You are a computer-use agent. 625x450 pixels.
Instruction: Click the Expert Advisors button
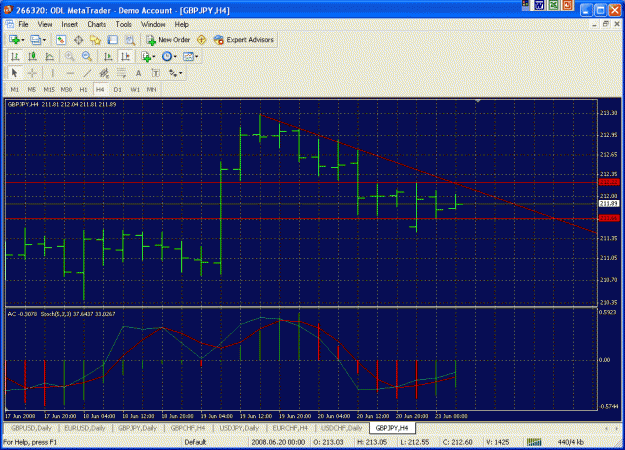pos(244,40)
